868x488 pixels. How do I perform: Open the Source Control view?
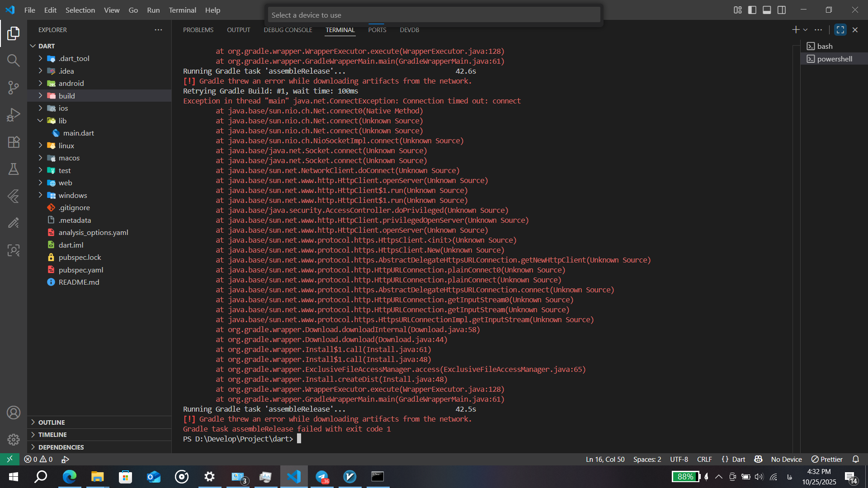(14, 88)
